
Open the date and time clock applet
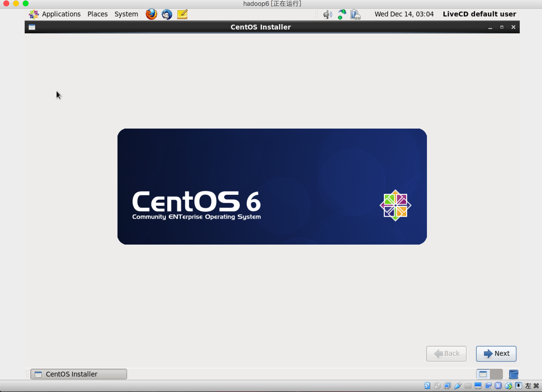404,14
